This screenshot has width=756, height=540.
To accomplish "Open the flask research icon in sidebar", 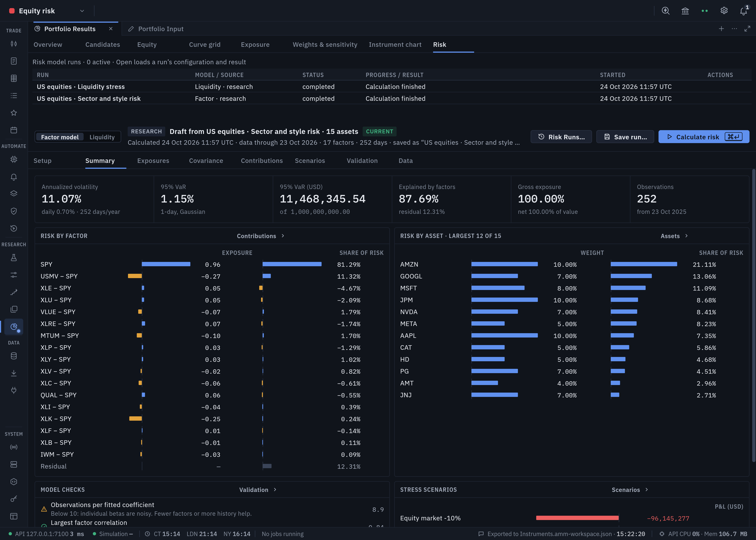I will [14, 258].
